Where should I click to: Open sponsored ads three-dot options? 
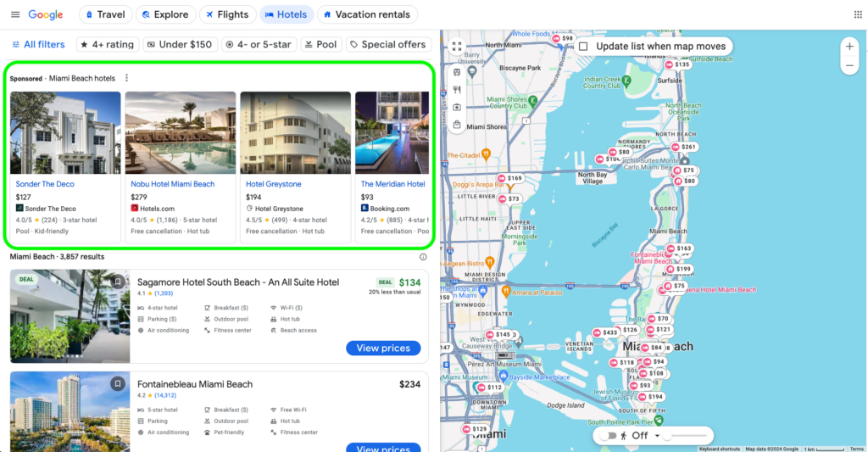click(x=127, y=78)
